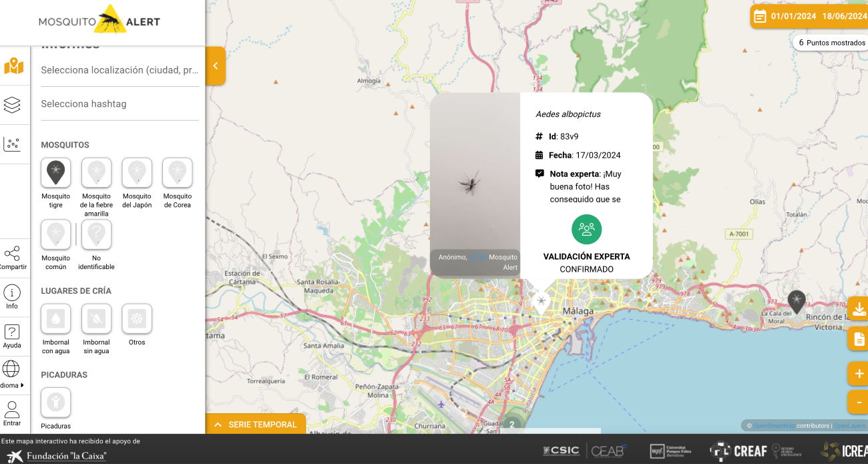
Task: Open Ayuda help icon
Action: [x=12, y=332]
